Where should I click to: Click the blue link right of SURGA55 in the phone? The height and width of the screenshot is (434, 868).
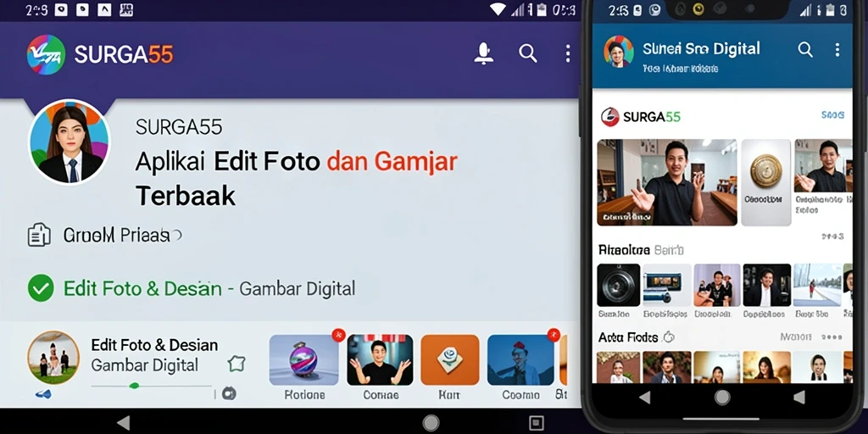[x=832, y=115]
